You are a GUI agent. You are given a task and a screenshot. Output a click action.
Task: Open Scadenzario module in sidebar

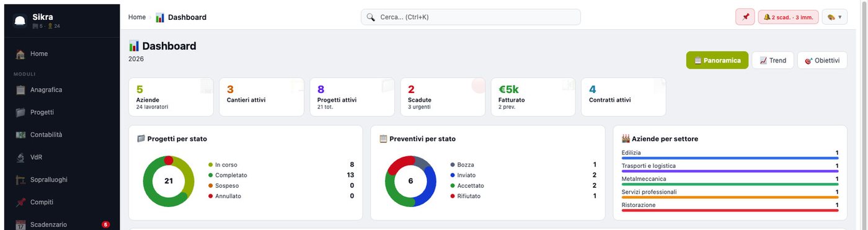point(62,224)
